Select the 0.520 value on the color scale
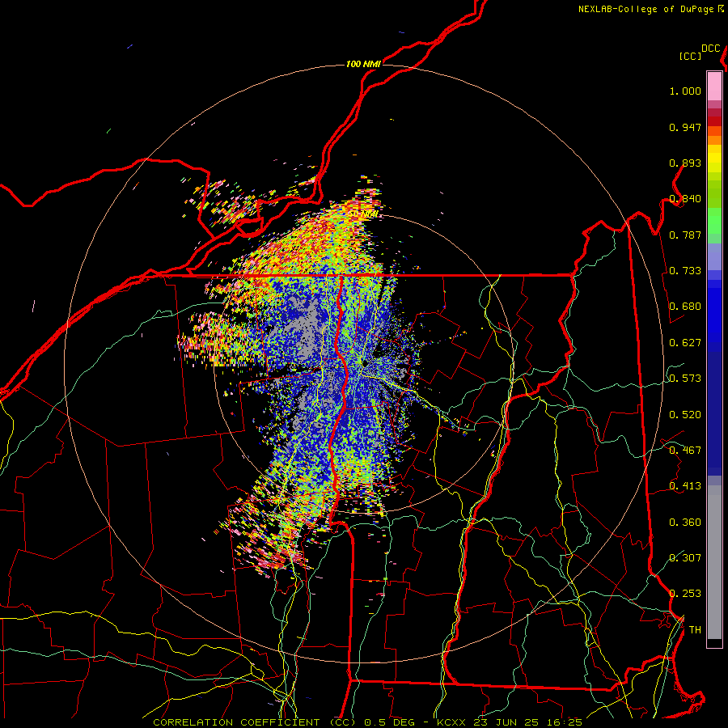728x728 pixels. click(685, 415)
